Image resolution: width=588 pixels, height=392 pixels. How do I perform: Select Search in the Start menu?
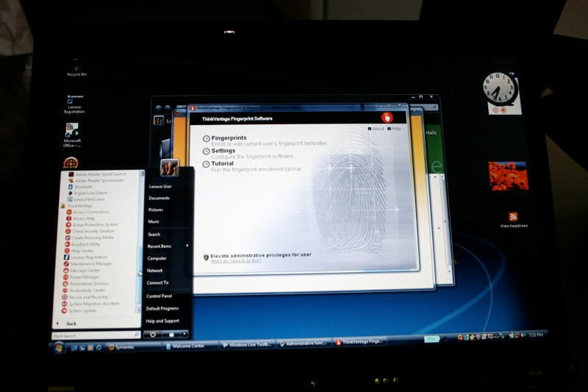(154, 235)
